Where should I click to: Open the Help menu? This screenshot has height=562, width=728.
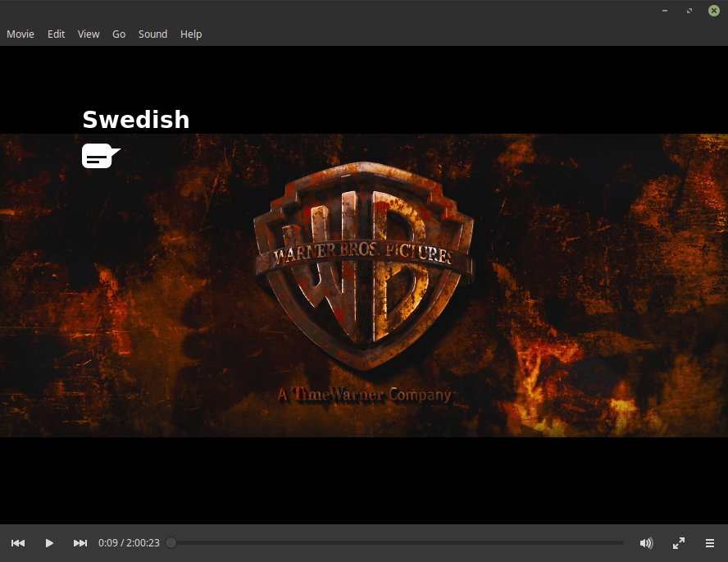tap(191, 34)
